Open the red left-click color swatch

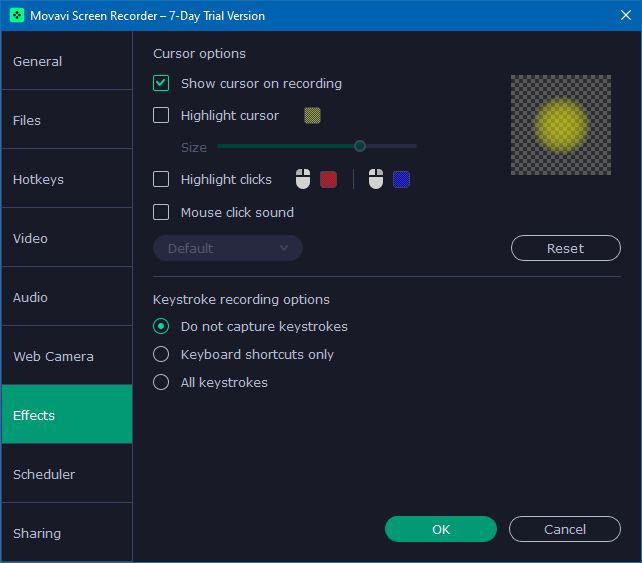click(328, 179)
